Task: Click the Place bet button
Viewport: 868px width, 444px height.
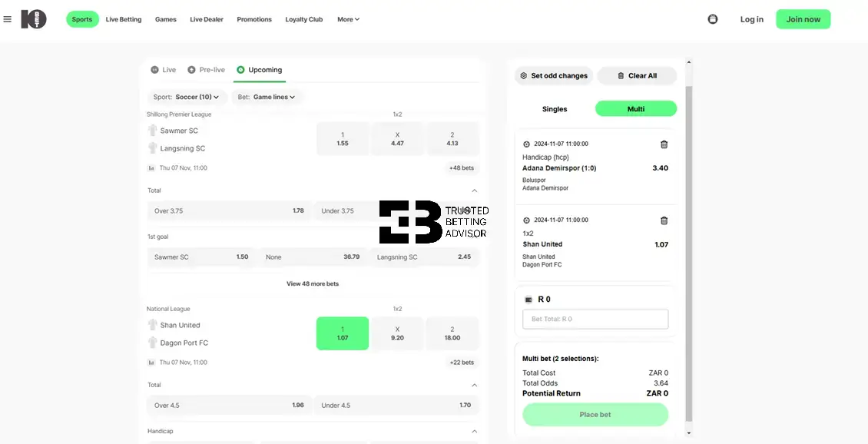Action: (x=595, y=415)
